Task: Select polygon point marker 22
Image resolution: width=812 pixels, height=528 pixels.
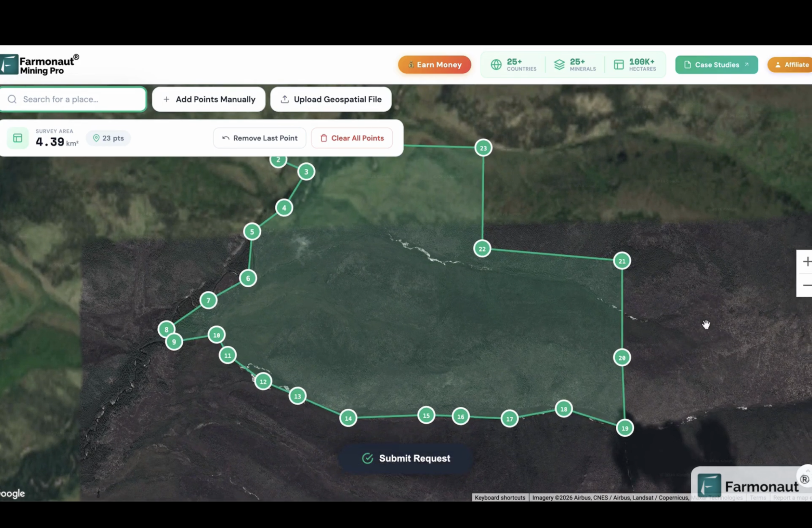Action: coord(482,249)
